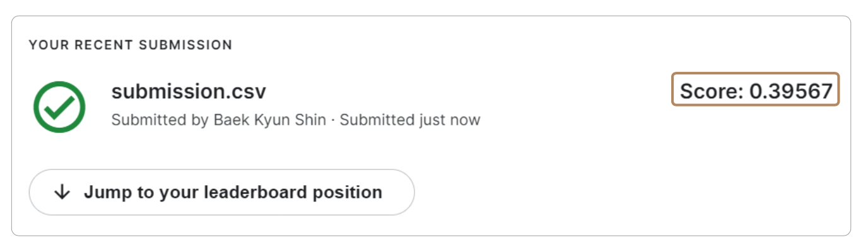Click the word "Jump" in the button

coord(104,192)
